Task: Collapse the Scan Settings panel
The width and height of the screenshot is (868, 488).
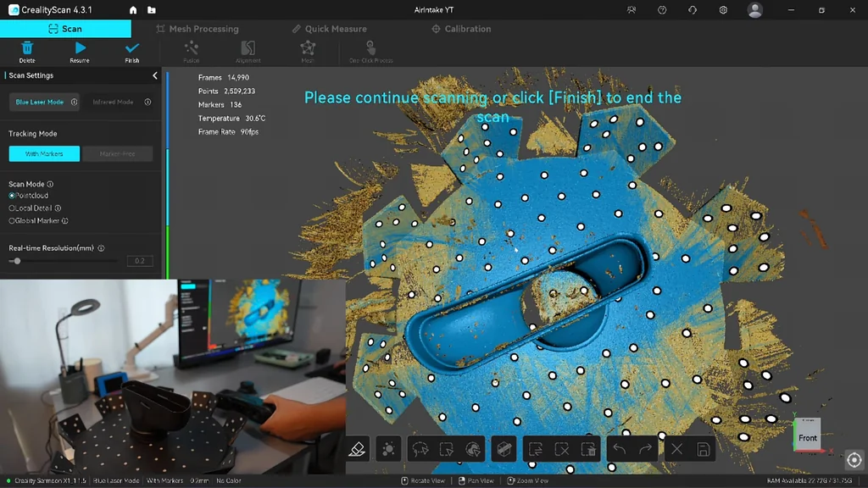Action: click(155, 75)
